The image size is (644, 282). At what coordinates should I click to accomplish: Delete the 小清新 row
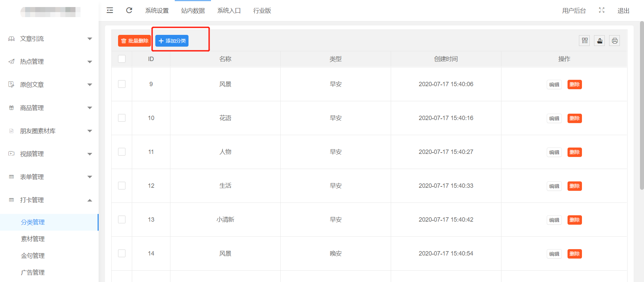coord(575,220)
